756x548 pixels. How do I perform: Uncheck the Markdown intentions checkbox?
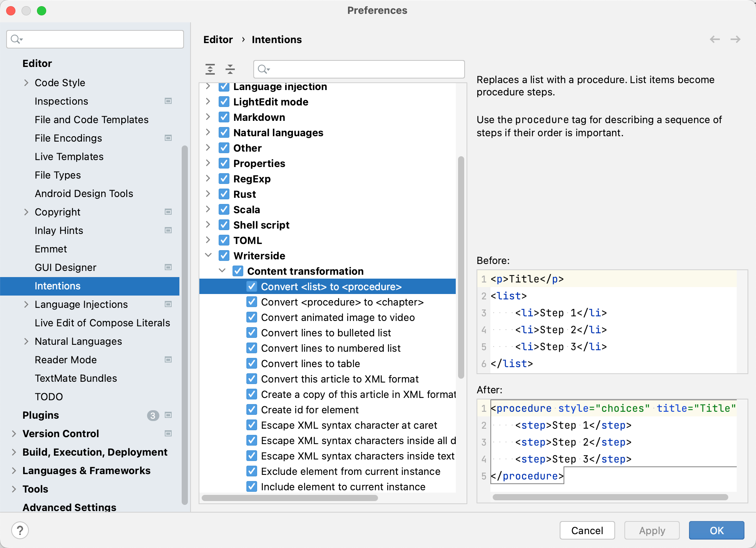(224, 117)
